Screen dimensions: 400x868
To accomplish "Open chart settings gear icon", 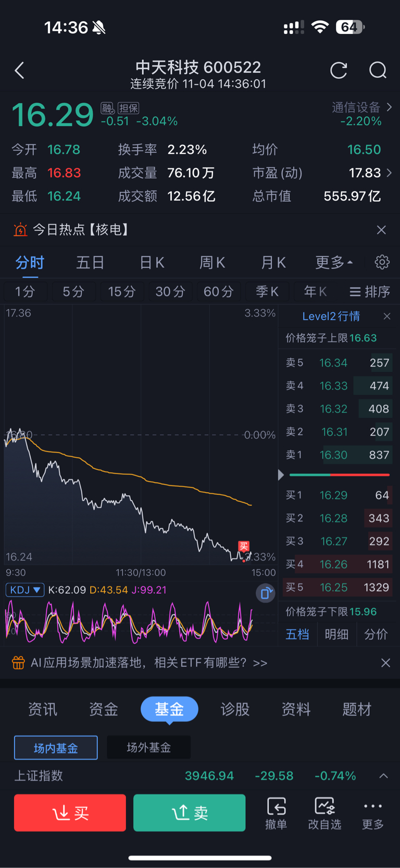I will (x=382, y=262).
